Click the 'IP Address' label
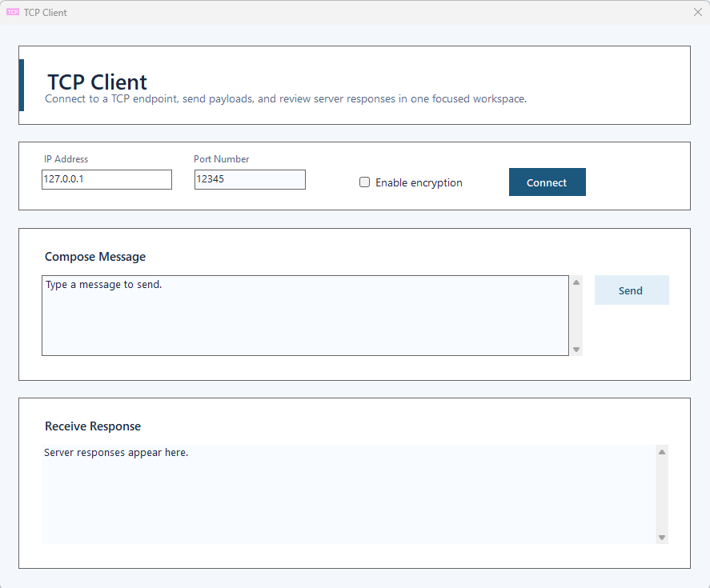Viewport: 710px width, 588px height. point(66,159)
